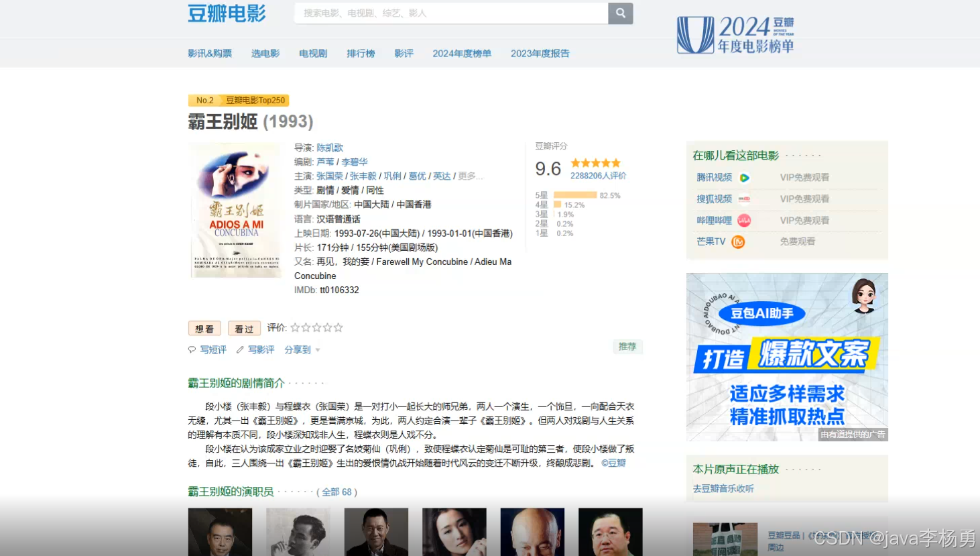This screenshot has width=980, height=556.
Task: Open the 豆瓣电影Top250 badge link
Action: [x=255, y=101]
